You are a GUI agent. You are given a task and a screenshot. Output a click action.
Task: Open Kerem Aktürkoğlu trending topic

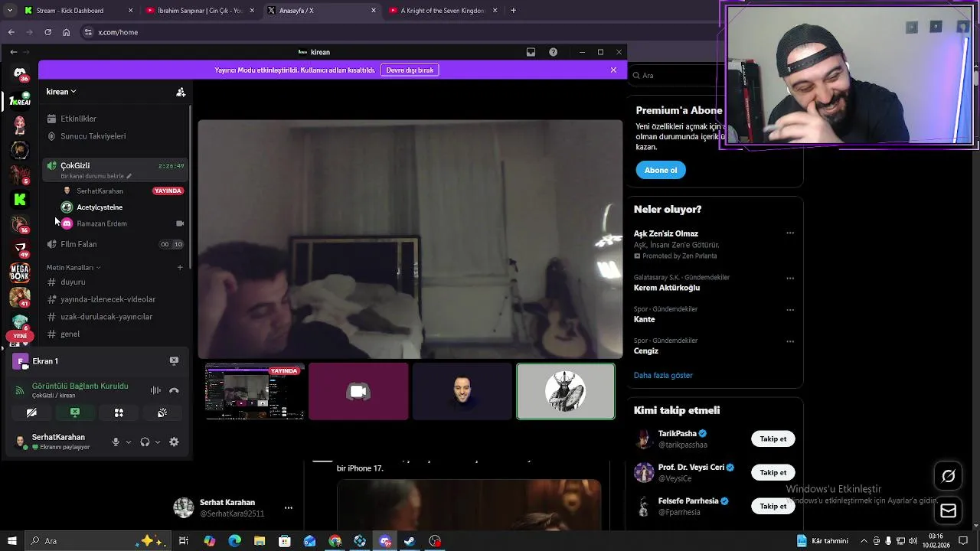667,288
